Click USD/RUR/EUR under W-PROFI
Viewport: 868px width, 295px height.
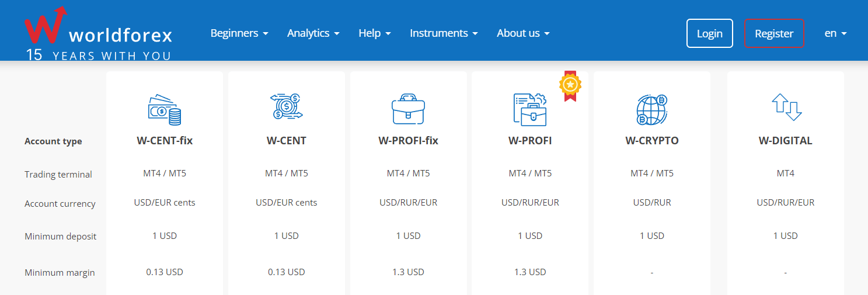[x=530, y=203]
